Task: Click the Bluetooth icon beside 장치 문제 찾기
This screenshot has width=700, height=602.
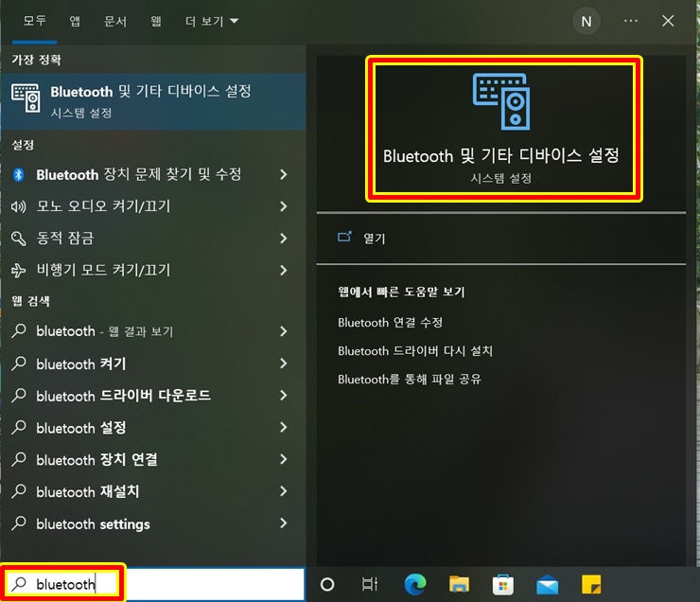Action: coord(18,174)
